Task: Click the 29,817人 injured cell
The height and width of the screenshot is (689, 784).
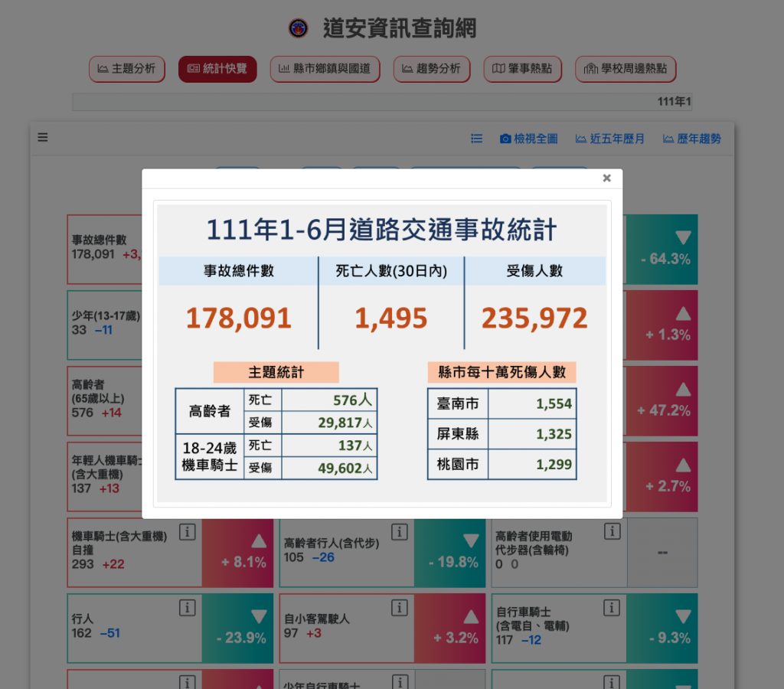Action: pyautogui.click(x=329, y=423)
